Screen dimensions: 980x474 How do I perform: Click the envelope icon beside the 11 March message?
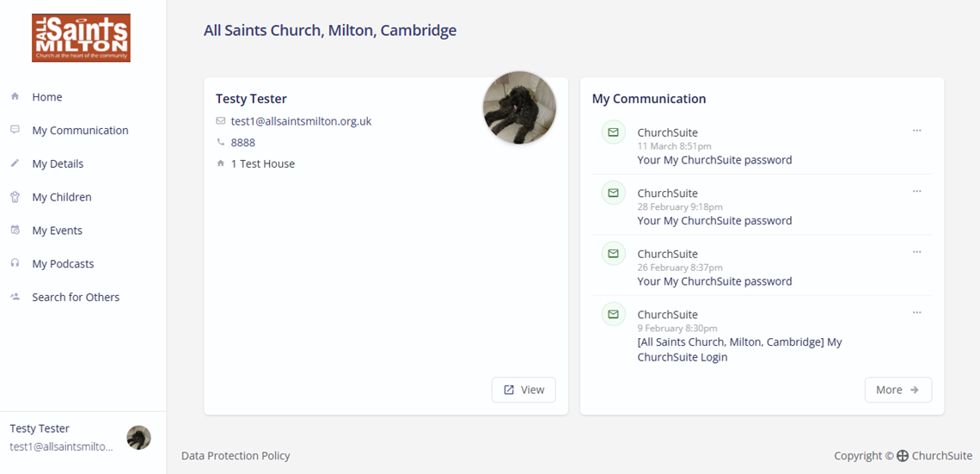click(x=613, y=132)
